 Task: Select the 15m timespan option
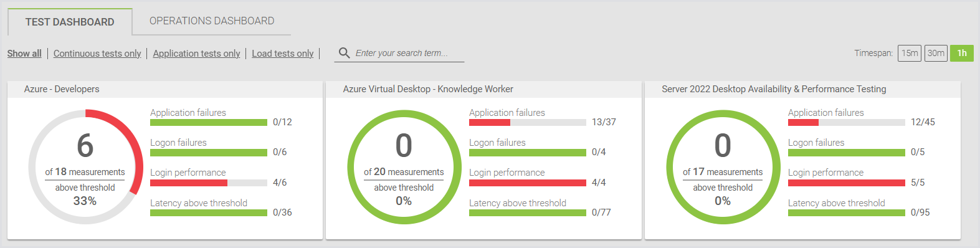pos(910,53)
